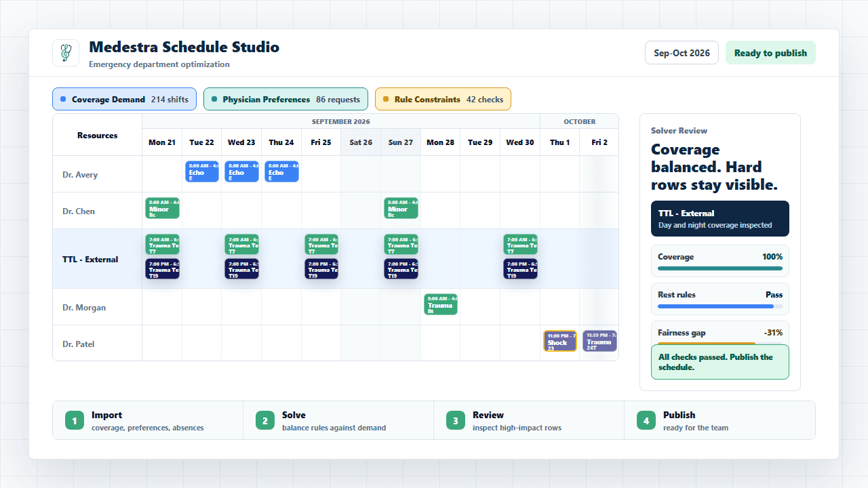
Task: Click the SEPTEMBER 2026 month header
Action: pyautogui.click(x=341, y=121)
